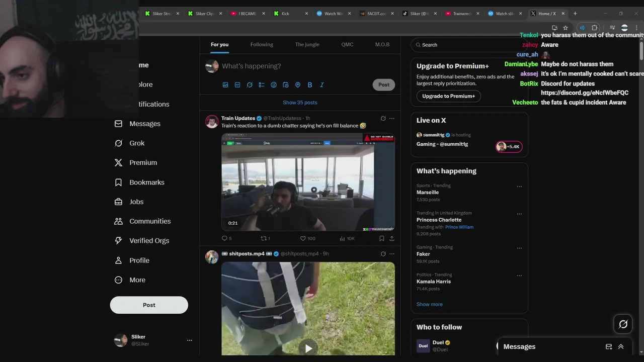This screenshot has width=644, height=362.
Task: Open the Prince William trending link
Action: click(x=459, y=227)
